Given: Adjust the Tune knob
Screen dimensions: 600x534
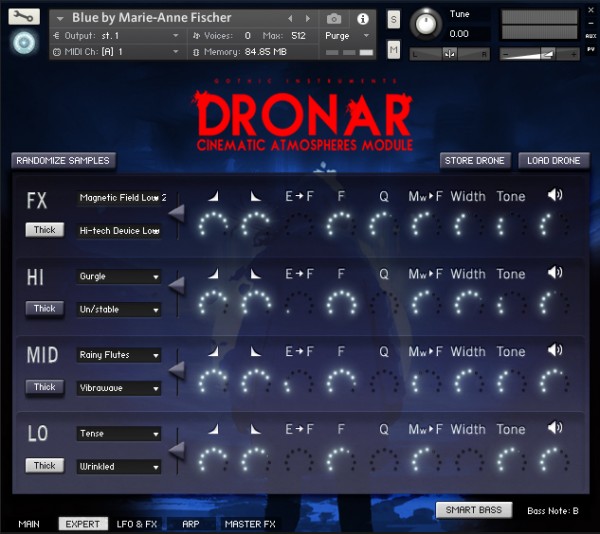Looking at the screenshot, I should tap(426, 24).
